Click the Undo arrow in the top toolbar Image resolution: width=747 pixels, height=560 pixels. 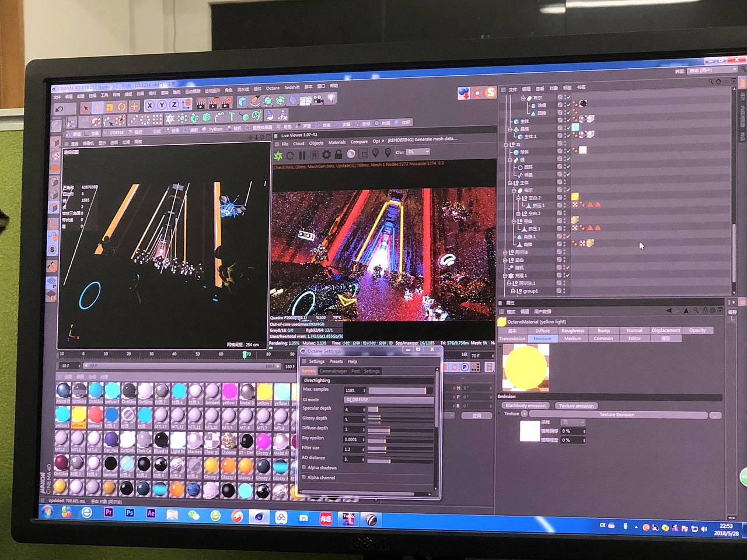coord(59,108)
